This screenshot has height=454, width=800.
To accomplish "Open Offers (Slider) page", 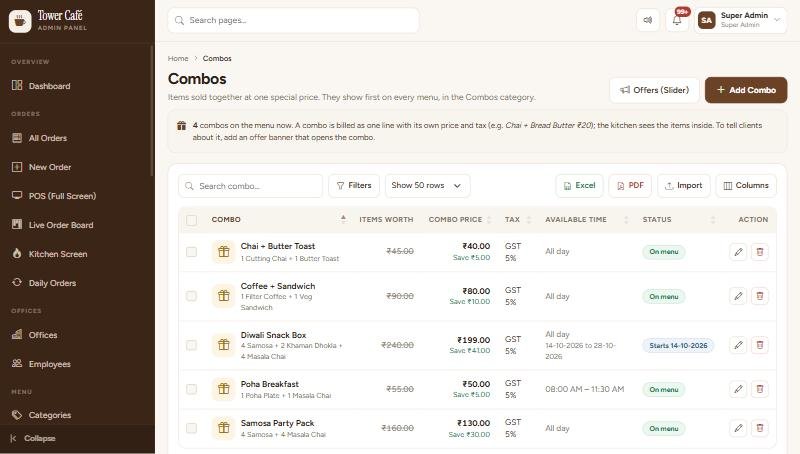I will click(x=654, y=90).
